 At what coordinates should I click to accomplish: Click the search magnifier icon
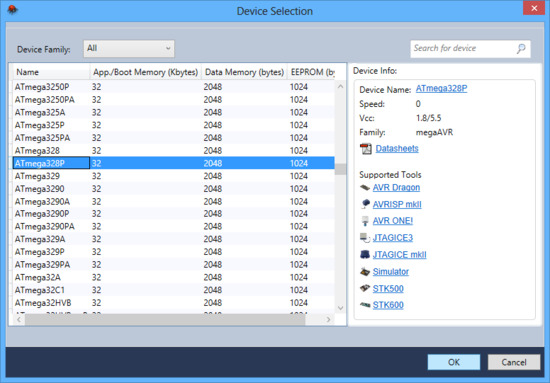click(521, 48)
